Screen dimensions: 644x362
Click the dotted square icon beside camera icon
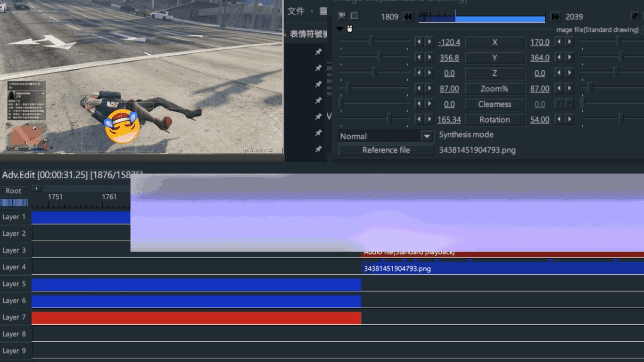click(x=355, y=16)
